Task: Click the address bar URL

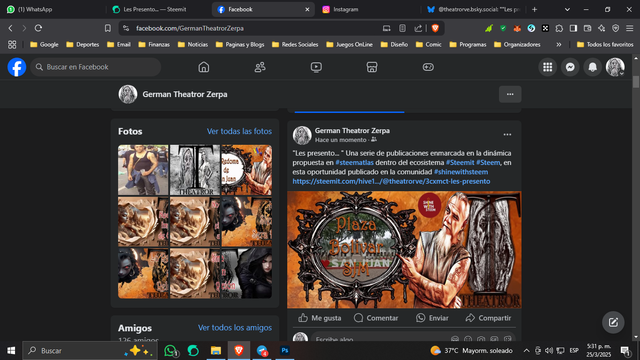Action: 190,28
